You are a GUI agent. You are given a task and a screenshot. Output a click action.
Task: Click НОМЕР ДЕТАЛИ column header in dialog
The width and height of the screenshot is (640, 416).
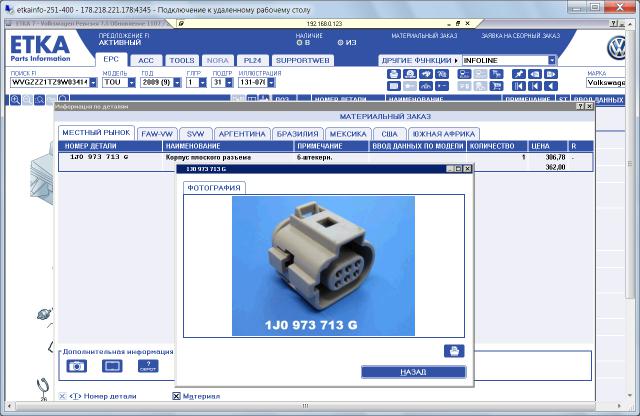[110, 146]
